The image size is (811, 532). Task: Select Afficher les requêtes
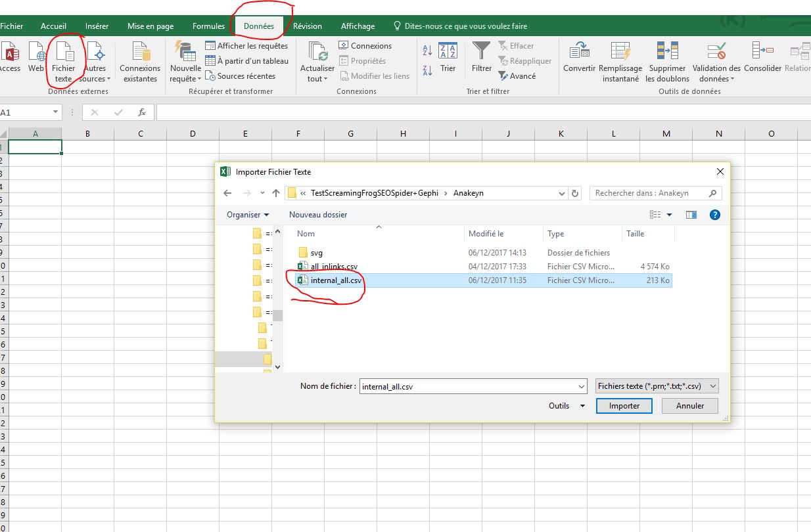point(246,46)
